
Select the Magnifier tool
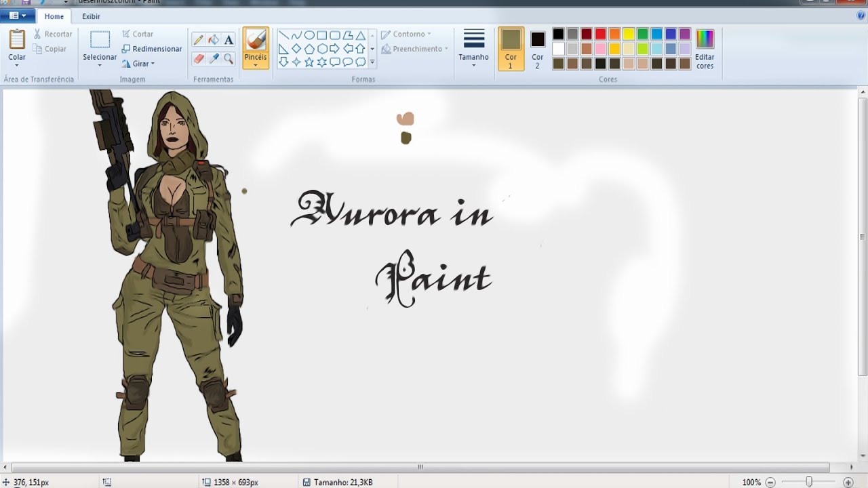229,59
